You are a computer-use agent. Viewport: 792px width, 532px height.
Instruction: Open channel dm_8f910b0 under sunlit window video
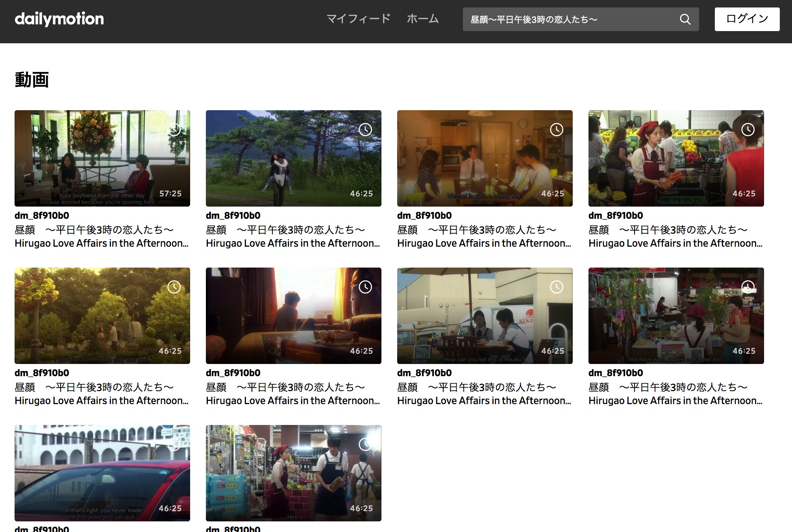click(233, 373)
